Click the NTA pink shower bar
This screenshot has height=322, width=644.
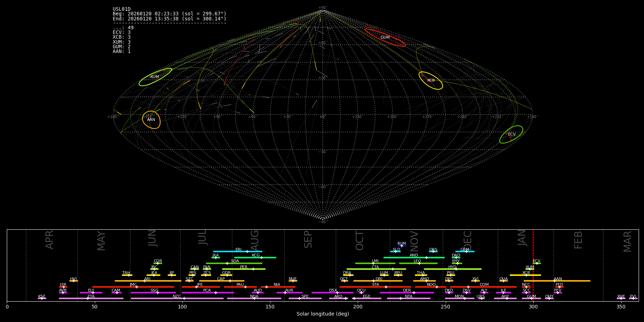tap(409, 298)
